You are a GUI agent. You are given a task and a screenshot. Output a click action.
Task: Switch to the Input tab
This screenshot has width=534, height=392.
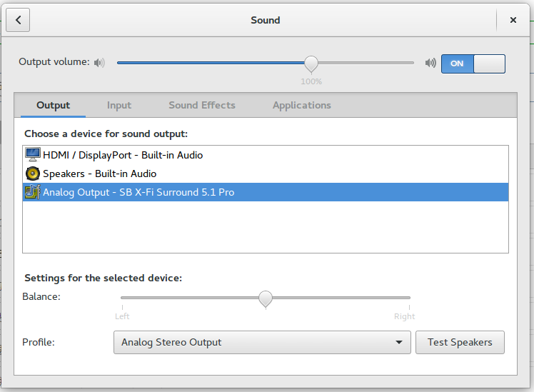[x=119, y=105]
